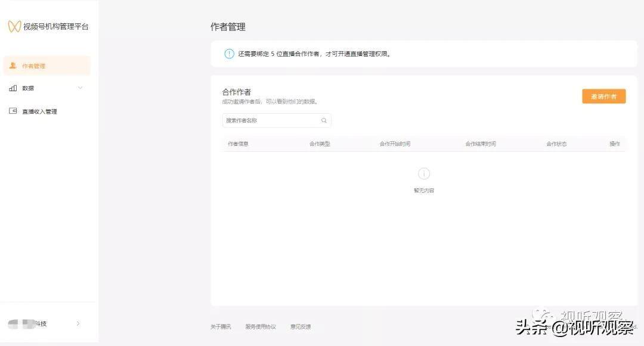The image size is (644, 346).
Task: Click the search magnifier icon in 搜索作者名称 box
Action: click(x=324, y=120)
